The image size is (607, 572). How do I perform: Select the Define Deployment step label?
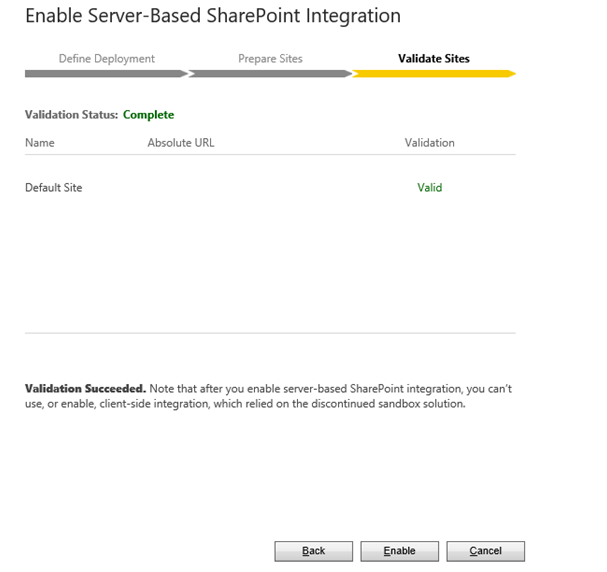coord(106,59)
